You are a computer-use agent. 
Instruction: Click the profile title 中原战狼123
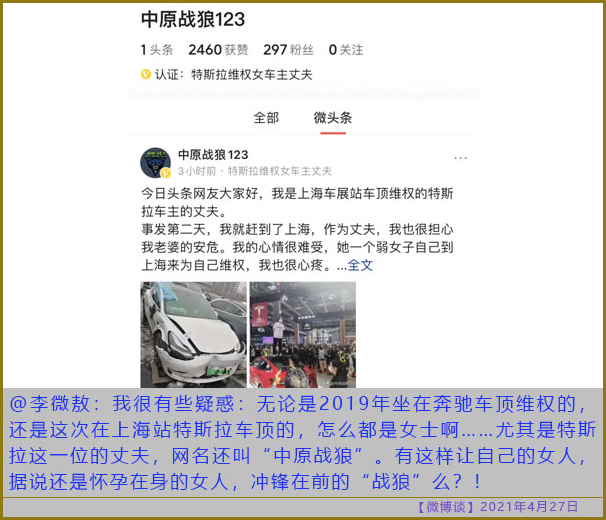pyautogui.click(x=193, y=19)
